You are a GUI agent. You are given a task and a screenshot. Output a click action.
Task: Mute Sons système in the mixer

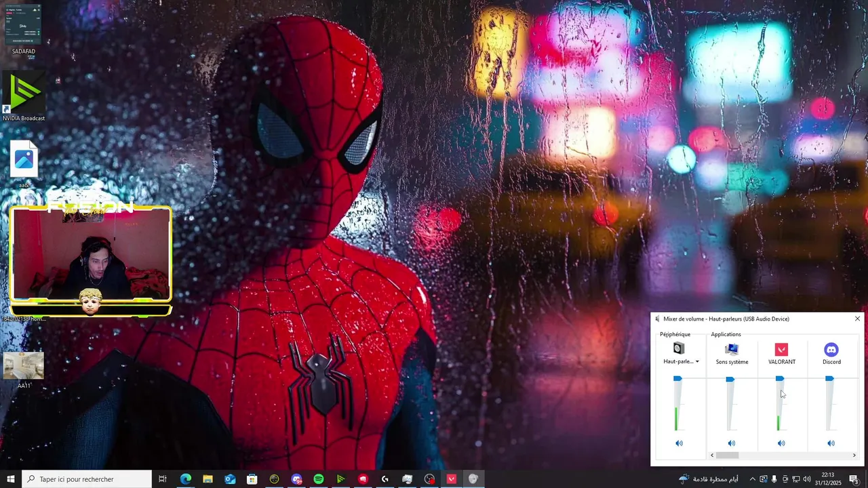click(x=731, y=443)
